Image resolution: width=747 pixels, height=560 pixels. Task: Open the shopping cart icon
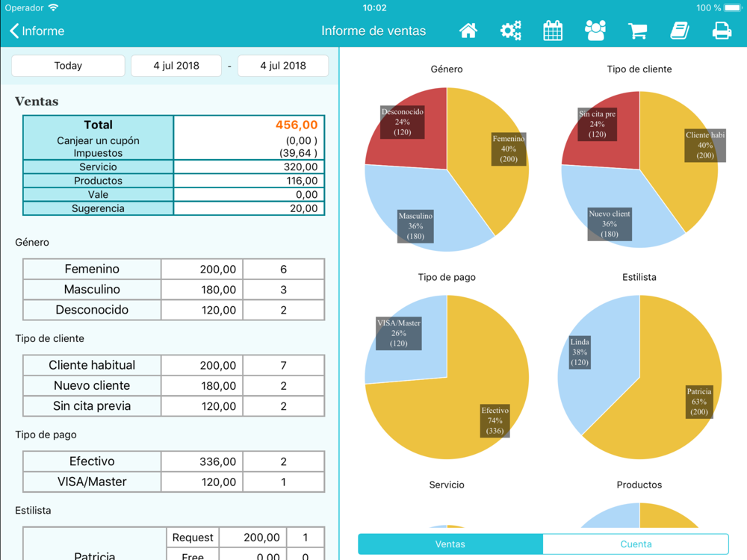tap(637, 31)
